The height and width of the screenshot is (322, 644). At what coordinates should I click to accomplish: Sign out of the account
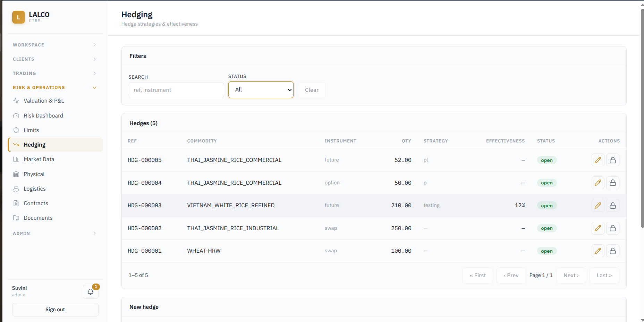(55, 310)
